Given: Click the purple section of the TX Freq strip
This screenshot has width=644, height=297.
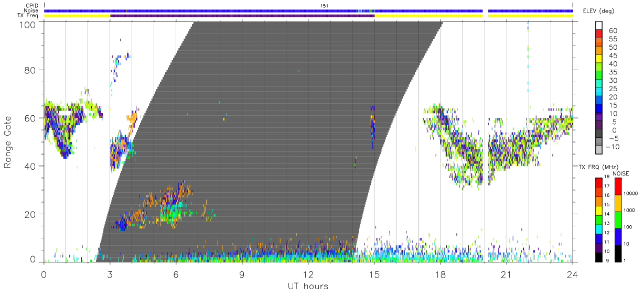Looking at the screenshot, I should pyautogui.click(x=242, y=16).
